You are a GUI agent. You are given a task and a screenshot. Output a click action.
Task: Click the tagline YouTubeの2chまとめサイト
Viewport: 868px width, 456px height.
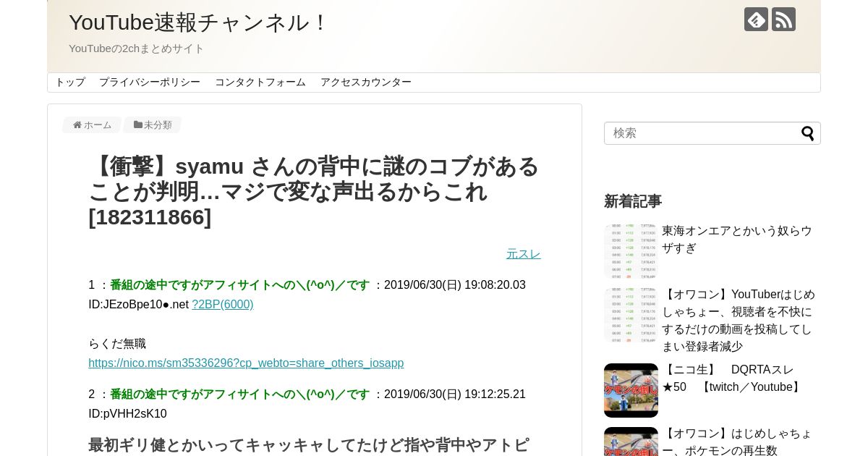[x=137, y=48]
